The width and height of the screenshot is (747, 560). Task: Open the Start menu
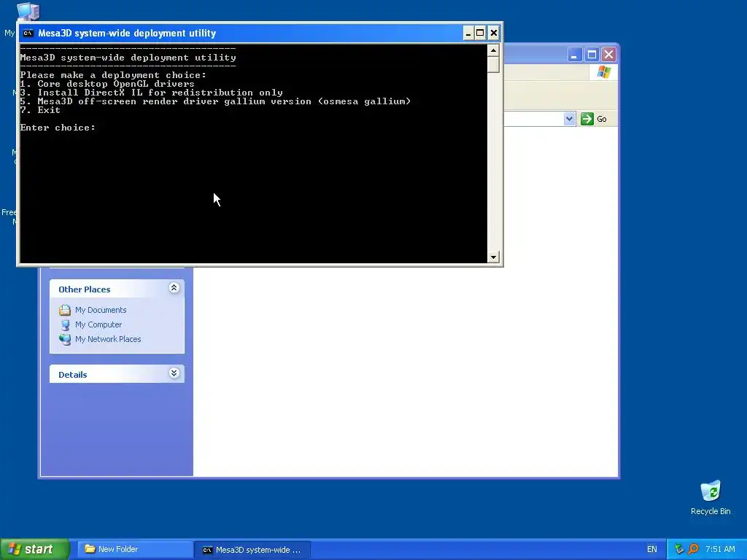[34, 549]
